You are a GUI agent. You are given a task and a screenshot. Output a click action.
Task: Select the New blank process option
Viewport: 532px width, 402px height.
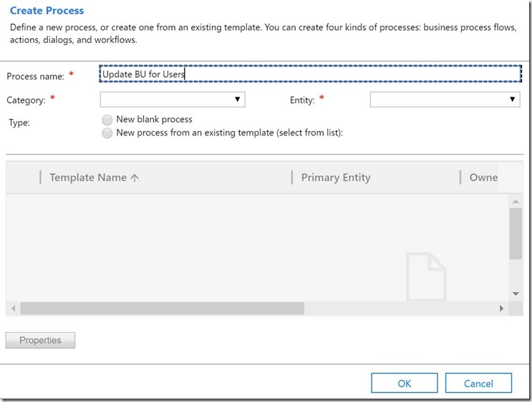click(107, 120)
